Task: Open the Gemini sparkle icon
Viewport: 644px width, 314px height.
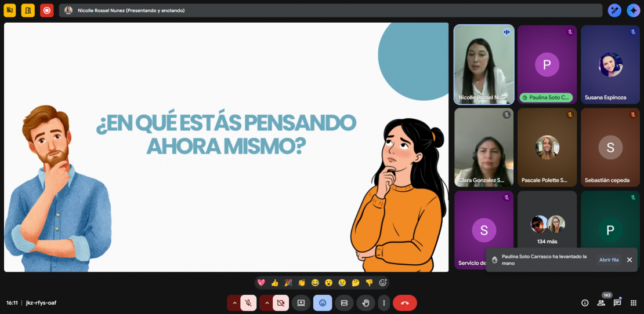Action: (633, 10)
